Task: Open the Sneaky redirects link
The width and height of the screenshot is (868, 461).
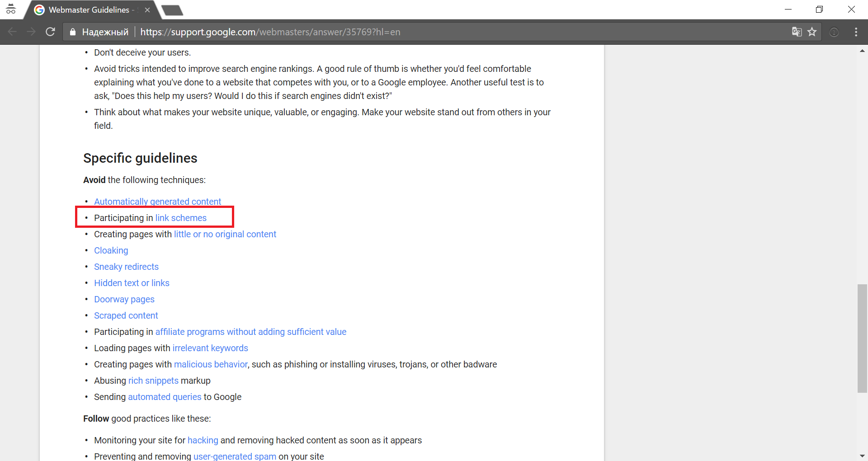Action: [126, 267]
